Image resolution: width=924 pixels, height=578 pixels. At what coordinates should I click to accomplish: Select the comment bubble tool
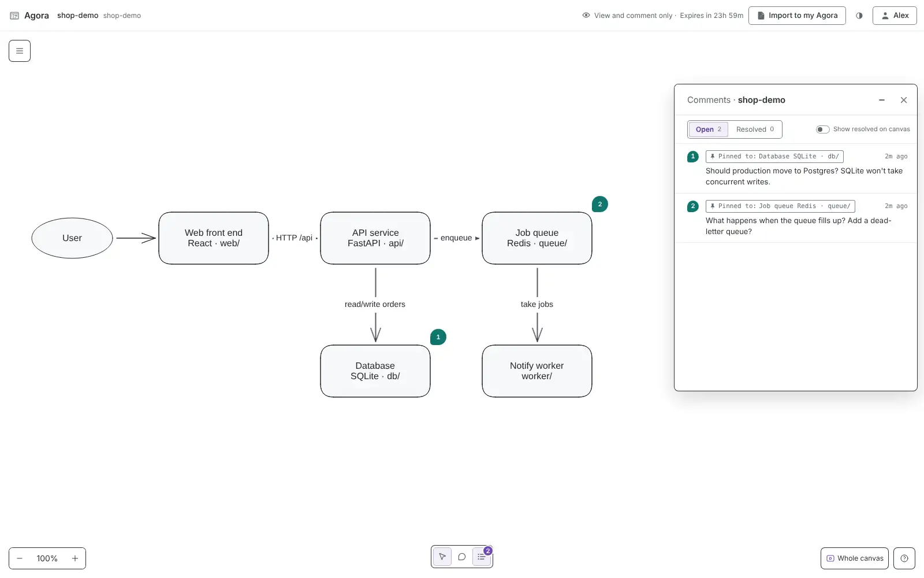[x=462, y=557]
